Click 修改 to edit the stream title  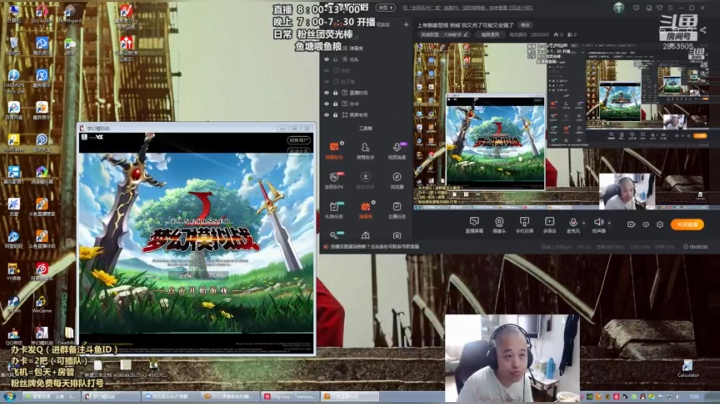525,25
